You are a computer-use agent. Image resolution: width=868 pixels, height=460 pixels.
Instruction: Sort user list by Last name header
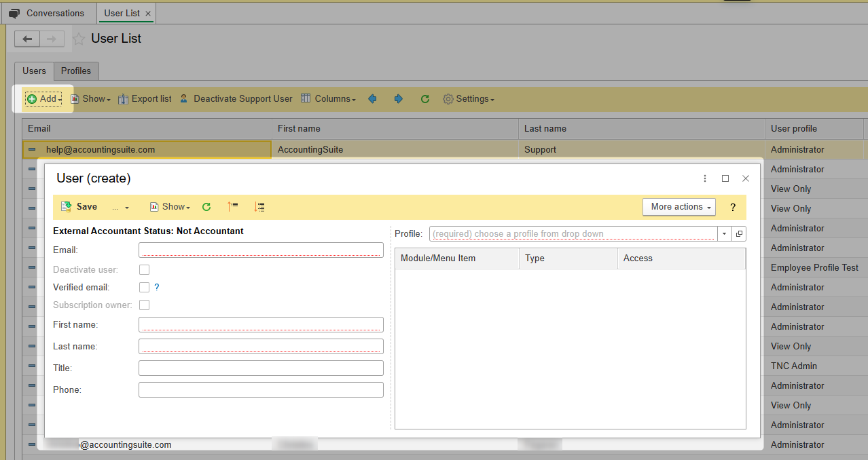tap(642, 129)
